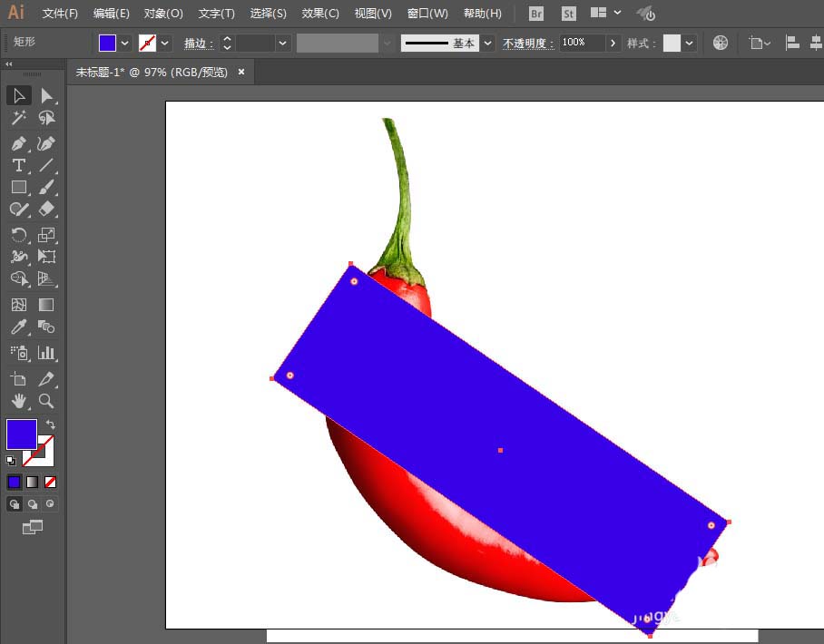Screen dimensions: 824x644
Task: Select the Shape Builder tool
Action: tap(19, 278)
